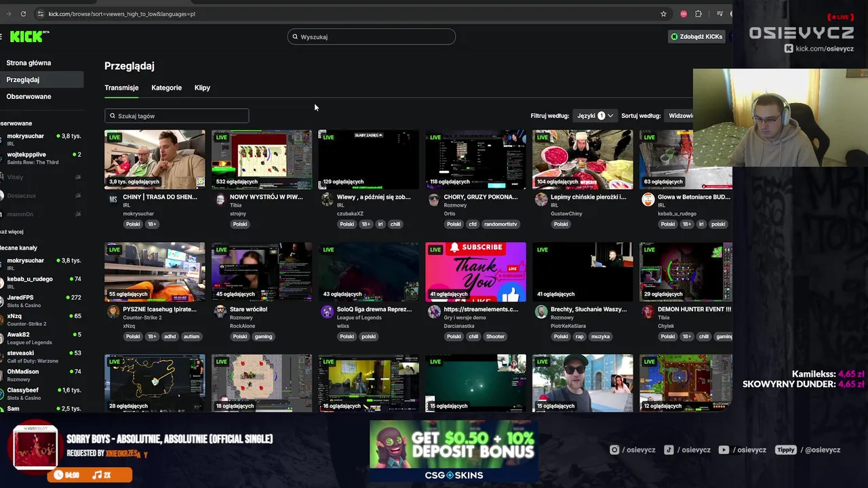Click the chill tag under czubakaXZ's stream
This screenshot has width=868, height=488.
[395, 224]
